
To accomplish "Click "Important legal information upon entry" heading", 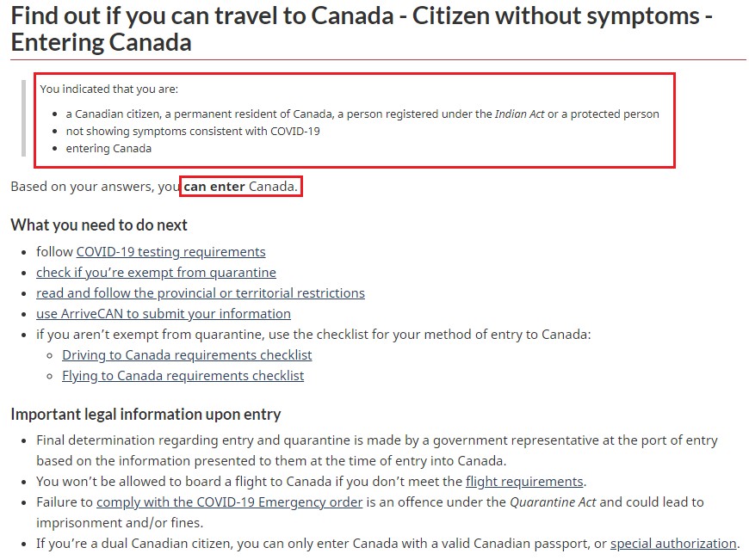I will (145, 415).
